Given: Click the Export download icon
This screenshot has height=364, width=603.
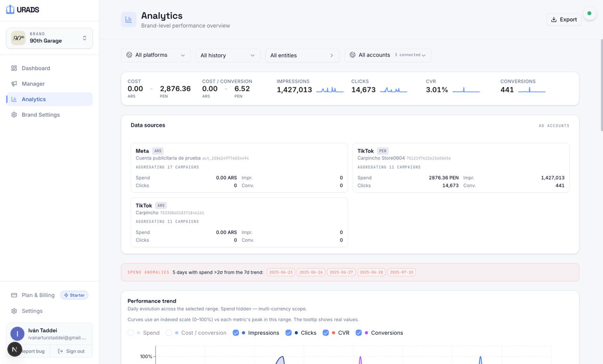Looking at the screenshot, I should [x=554, y=19].
